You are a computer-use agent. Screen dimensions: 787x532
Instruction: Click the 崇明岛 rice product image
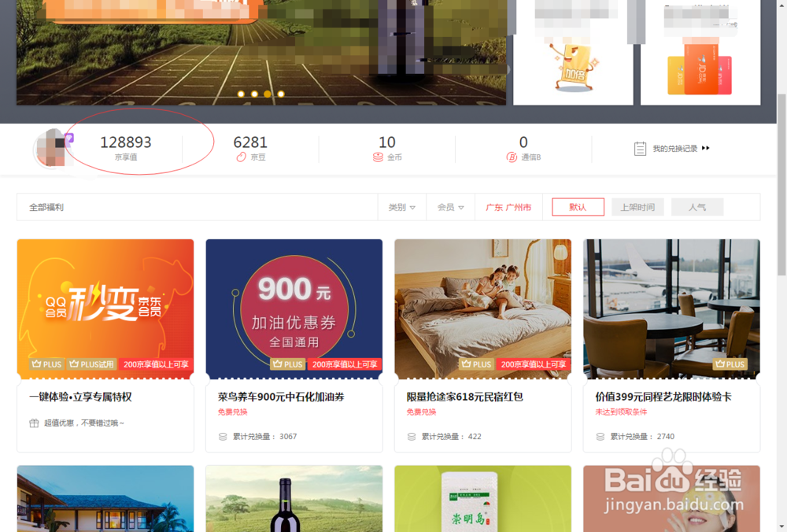[483, 498]
